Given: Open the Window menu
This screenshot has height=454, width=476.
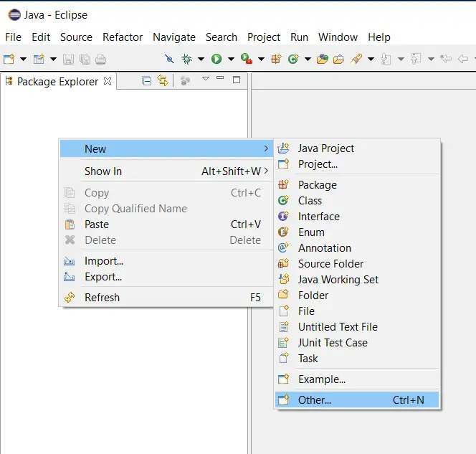Looking at the screenshot, I should pyautogui.click(x=338, y=37).
